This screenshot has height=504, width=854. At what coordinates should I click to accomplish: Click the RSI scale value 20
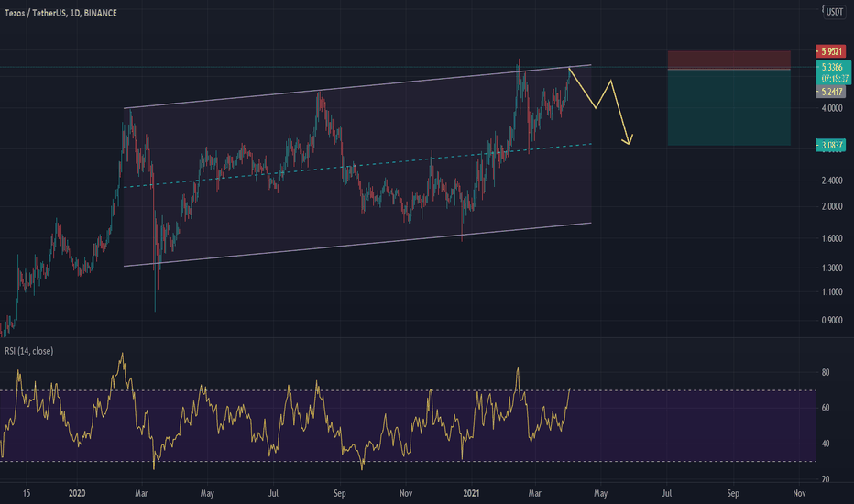tap(825, 479)
